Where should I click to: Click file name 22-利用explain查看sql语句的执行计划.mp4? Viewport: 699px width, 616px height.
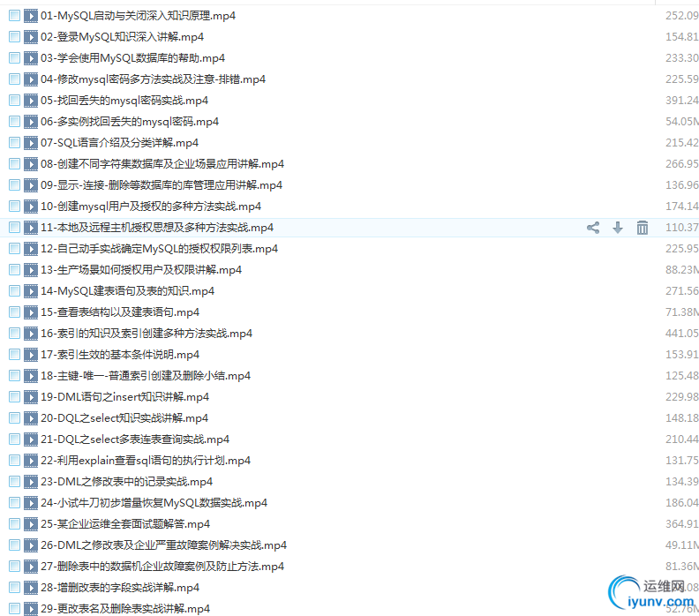pos(146,461)
